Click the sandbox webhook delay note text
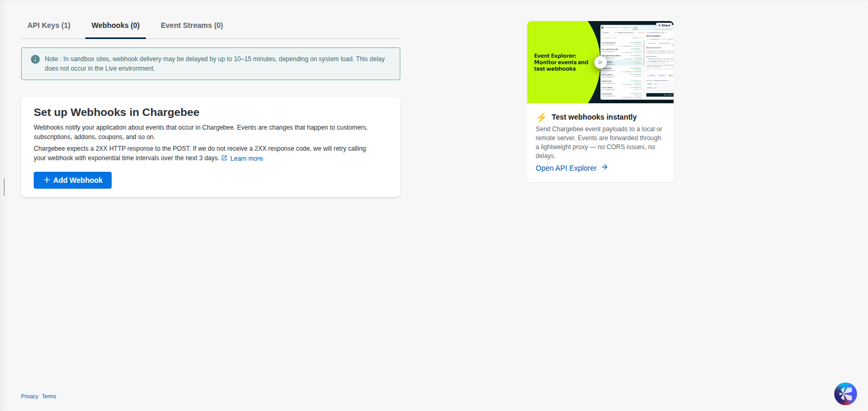Viewport: 868px width, 411px height. coord(215,64)
